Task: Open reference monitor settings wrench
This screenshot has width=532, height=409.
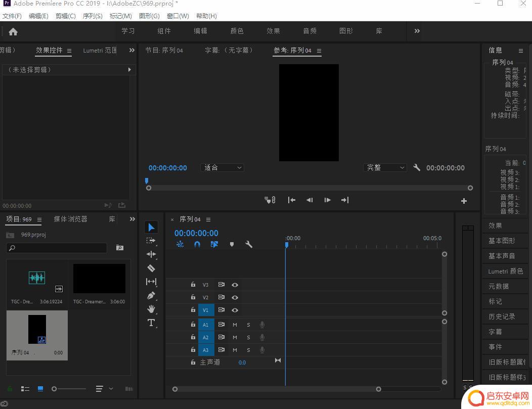Action: 417,167
